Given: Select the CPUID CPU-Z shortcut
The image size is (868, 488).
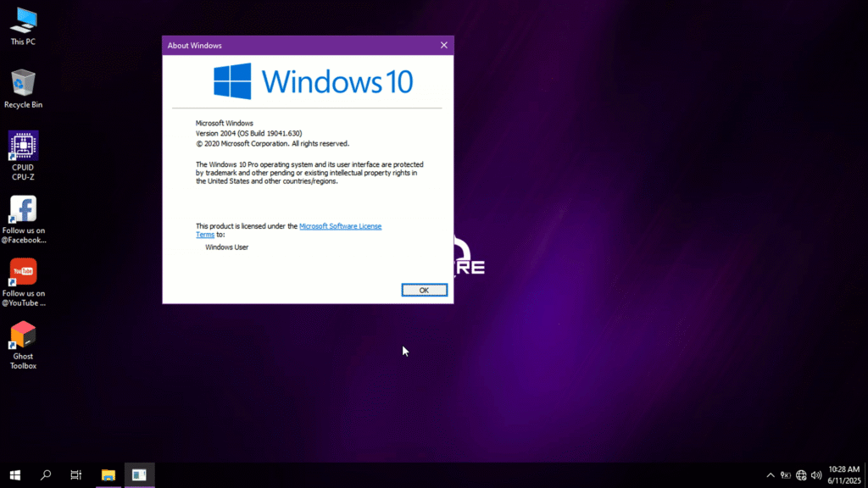Looking at the screenshot, I should click(x=23, y=156).
